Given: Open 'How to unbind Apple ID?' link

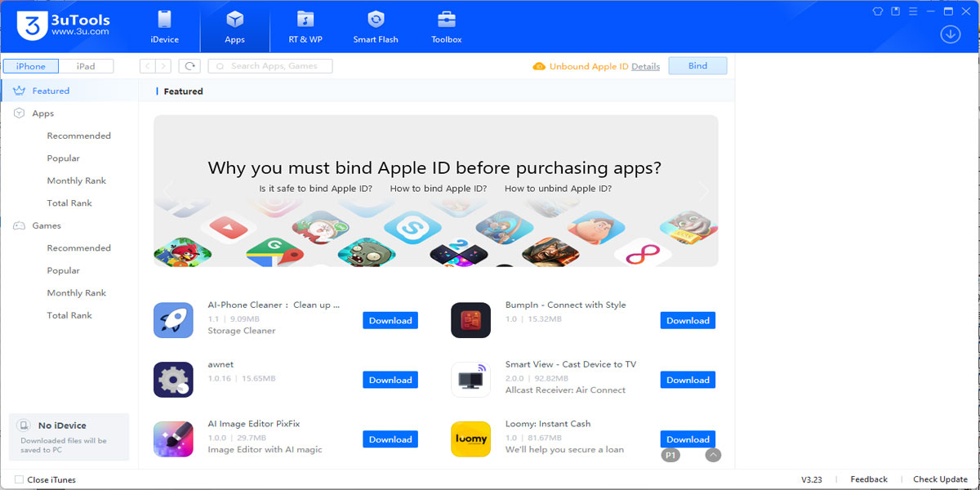Looking at the screenshot, I should (558, 189).
